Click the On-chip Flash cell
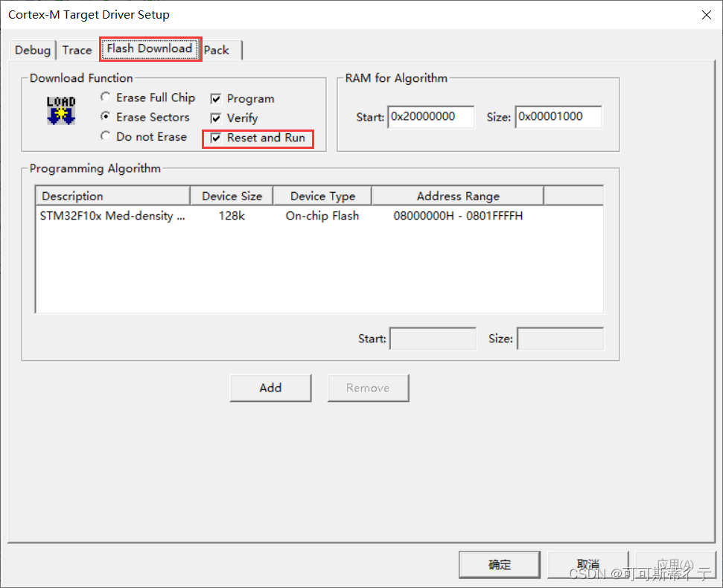723x588 pixels. (322, 216)
